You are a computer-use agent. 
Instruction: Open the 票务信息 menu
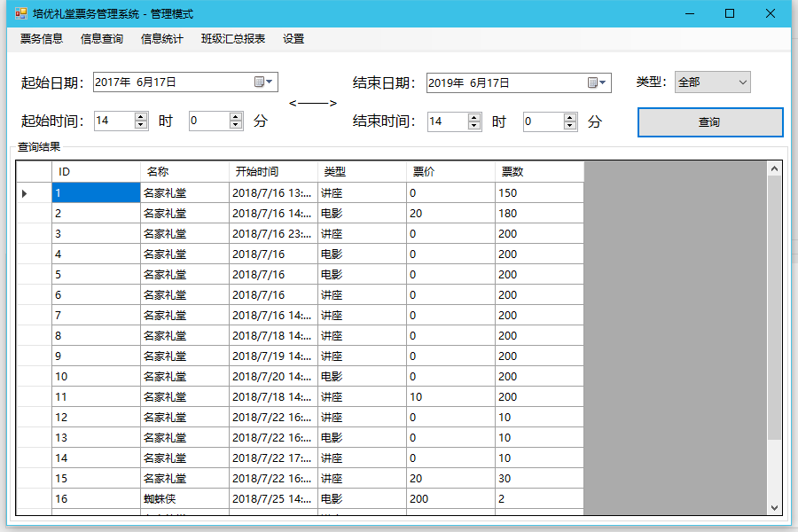click(x=42, y=39)
